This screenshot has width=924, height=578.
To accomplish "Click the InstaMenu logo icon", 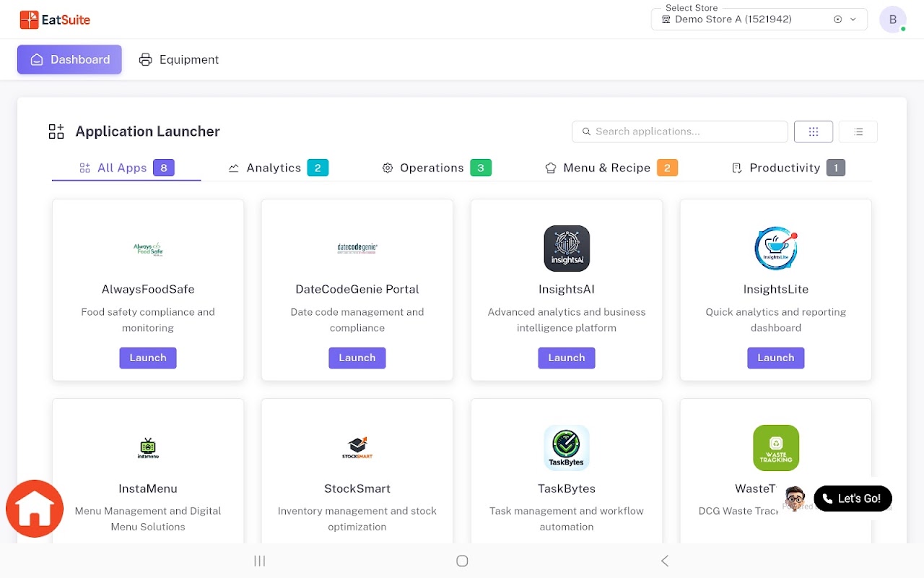I will [148, 448].
